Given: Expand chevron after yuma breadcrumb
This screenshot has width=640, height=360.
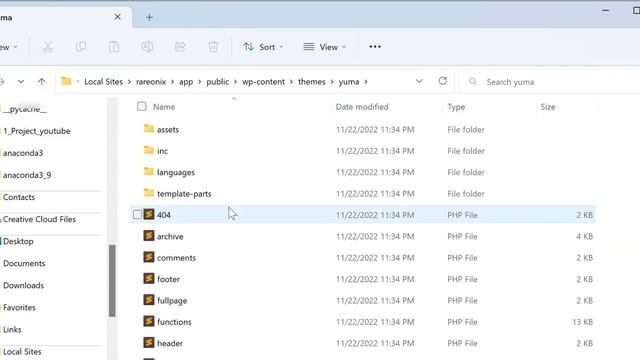Looking at the screenshot, I should coord(366,82).
